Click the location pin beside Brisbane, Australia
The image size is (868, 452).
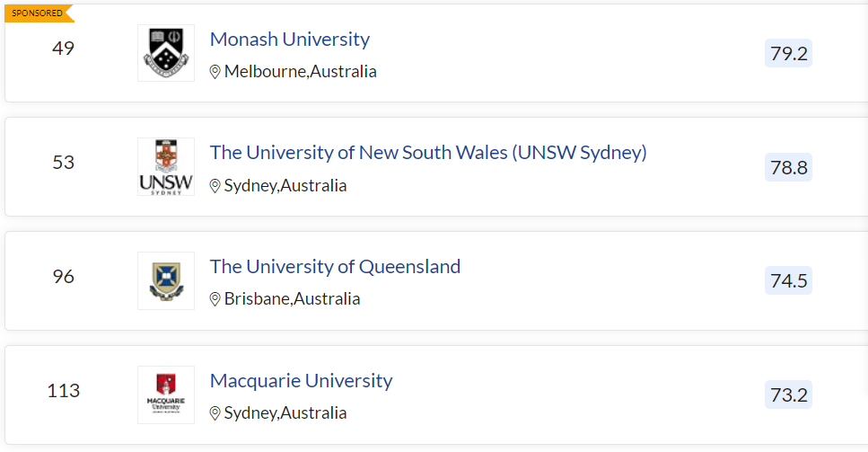215,299
